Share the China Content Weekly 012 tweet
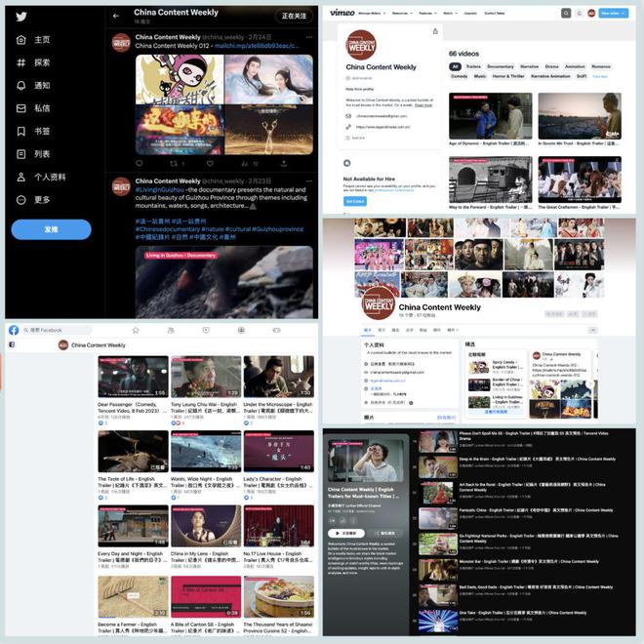The height and width of the screenshot is (644, 644). pyautogui.click(x=283, y=164)
